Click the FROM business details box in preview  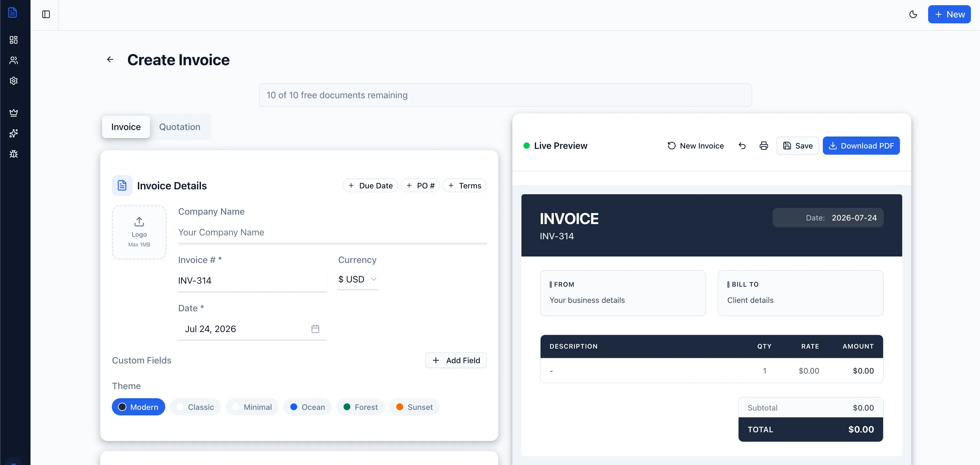(x=623, y=293)
